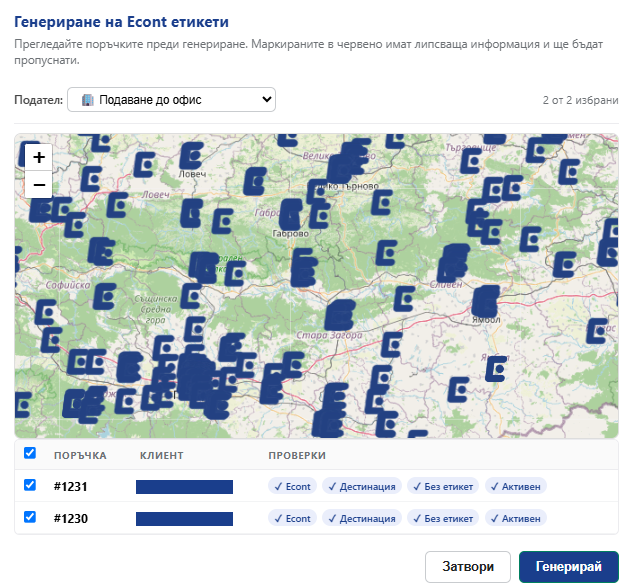Uncheck order #1231 checkbox
Image resolution: width=636 pixels, height=586 pixels.
(30, 485)
